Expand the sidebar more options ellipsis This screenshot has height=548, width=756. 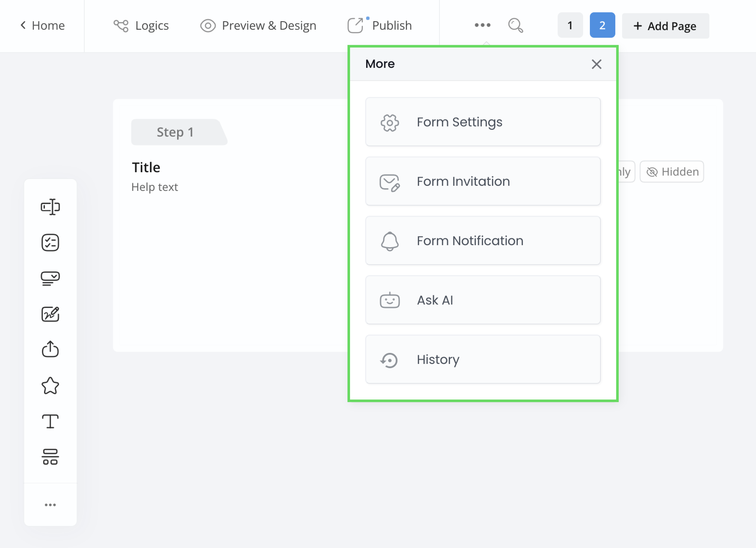coord(50,504)
